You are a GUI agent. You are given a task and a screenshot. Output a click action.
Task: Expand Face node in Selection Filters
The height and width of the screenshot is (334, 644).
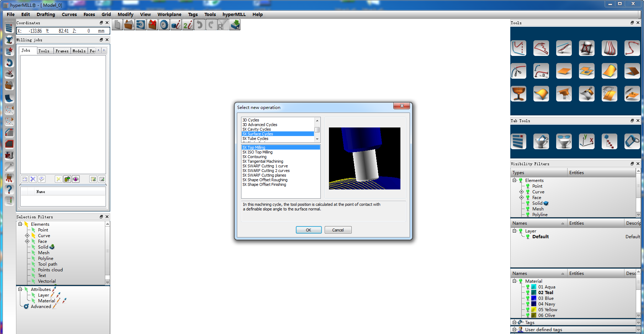point(27,241)
